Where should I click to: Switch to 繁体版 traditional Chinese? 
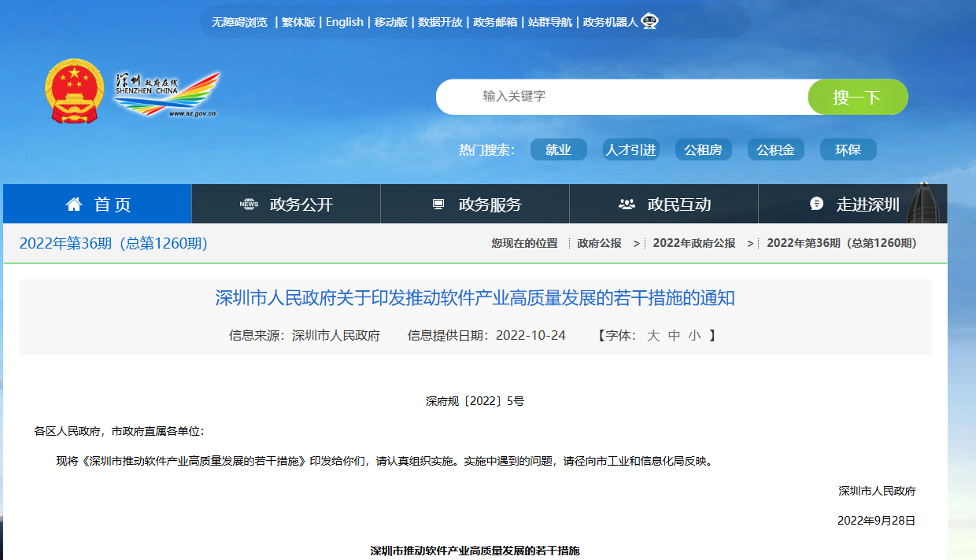point(298,22)
